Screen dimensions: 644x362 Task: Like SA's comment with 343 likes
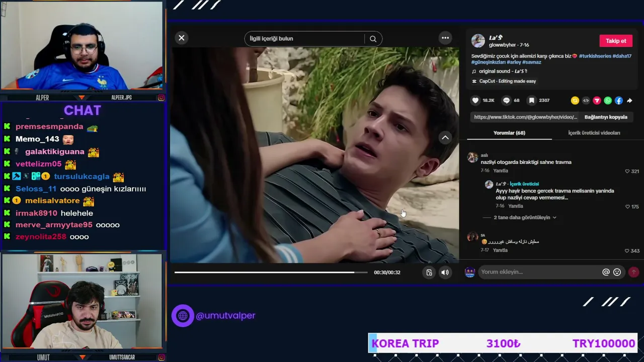click(x=627, y=251)
